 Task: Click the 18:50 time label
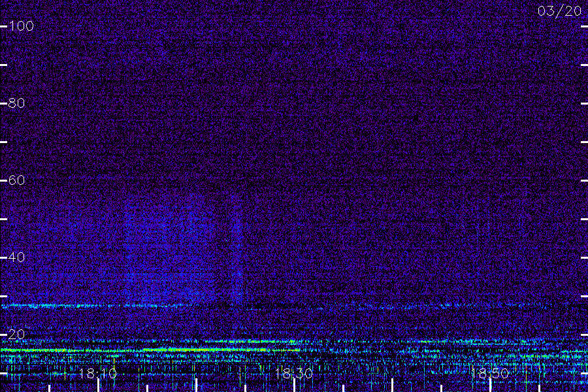(x=490, y=374)
